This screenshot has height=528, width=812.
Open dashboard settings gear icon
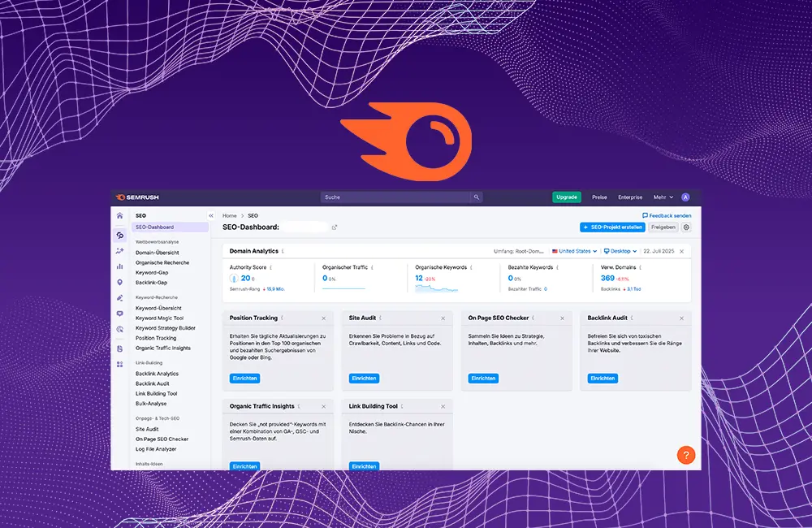pos(686,227)
